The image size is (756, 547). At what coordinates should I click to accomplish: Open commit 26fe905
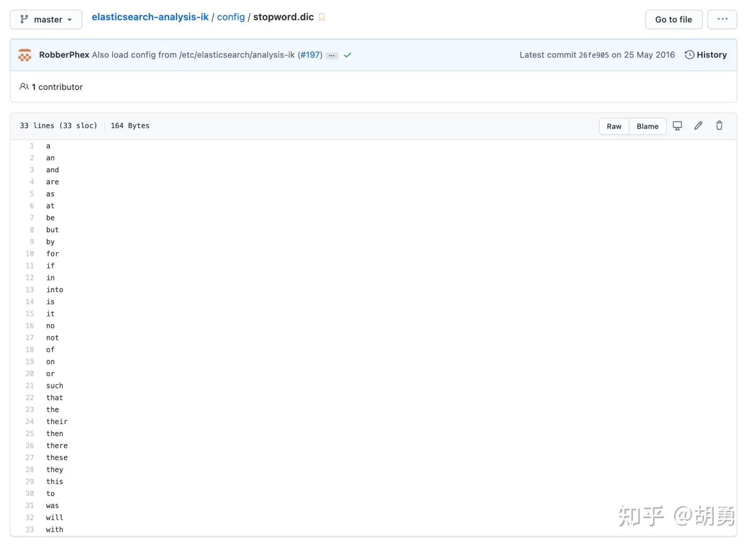pos(594,55)
